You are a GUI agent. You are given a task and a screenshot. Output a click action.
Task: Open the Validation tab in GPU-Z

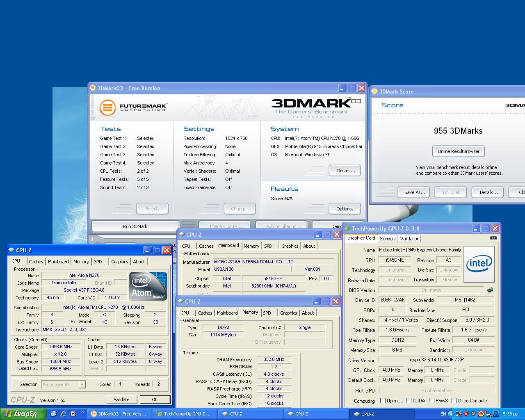(x=409, y=238)
